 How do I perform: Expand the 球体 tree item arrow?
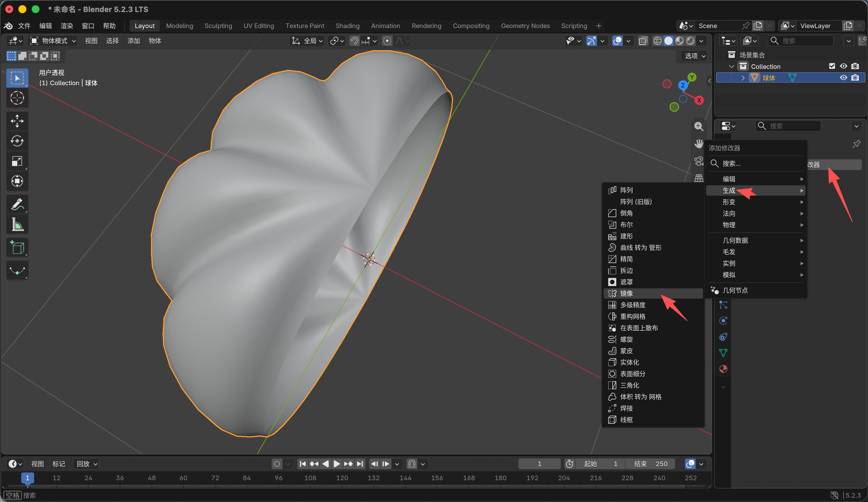pyautogui.click(x=743, y=78)
